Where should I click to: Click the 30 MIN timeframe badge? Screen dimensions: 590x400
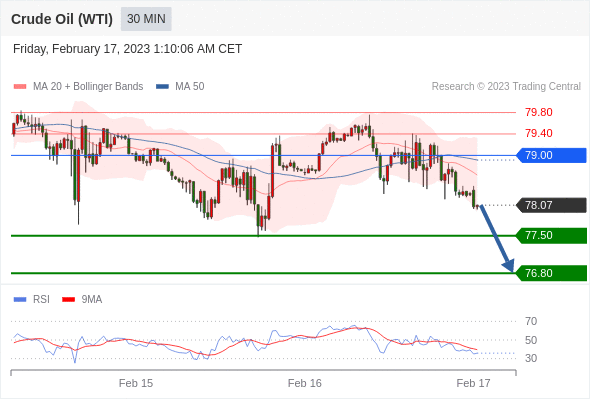tap(146, 19)
